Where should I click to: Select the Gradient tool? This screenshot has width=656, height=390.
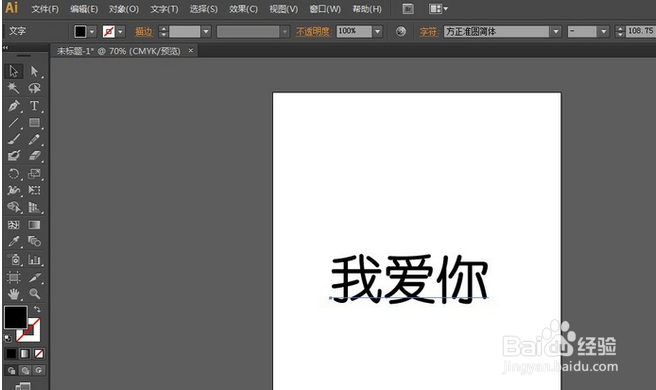tap(34, 225)
